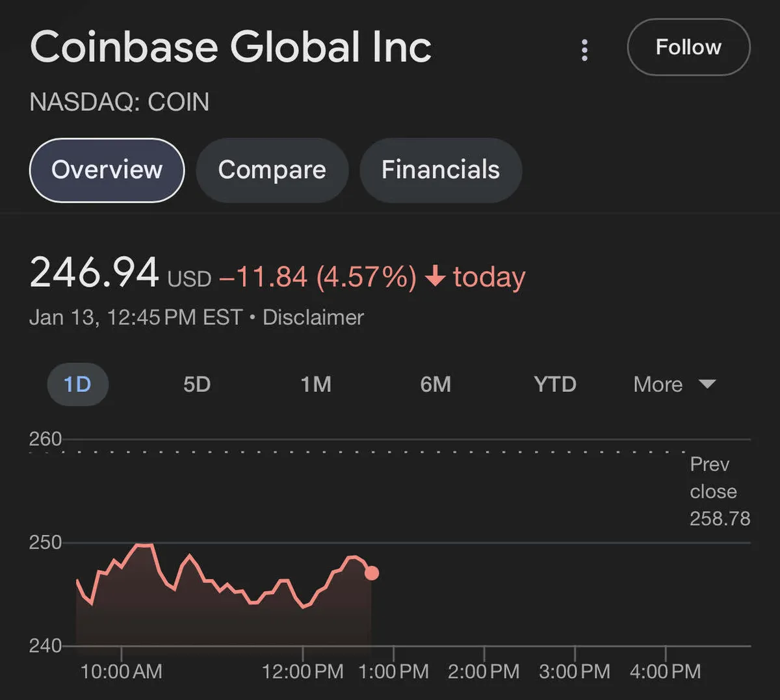This screenshot has height=700, width=780.
Task: Switch to the Overview tab
Action: [x=107, y=170]
